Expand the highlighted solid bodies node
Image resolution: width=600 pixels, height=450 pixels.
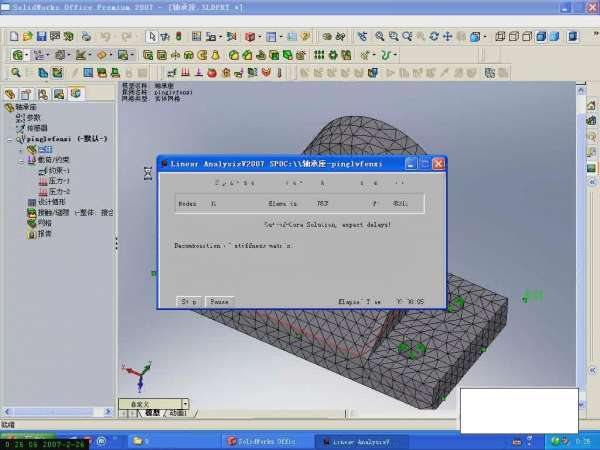21,150
